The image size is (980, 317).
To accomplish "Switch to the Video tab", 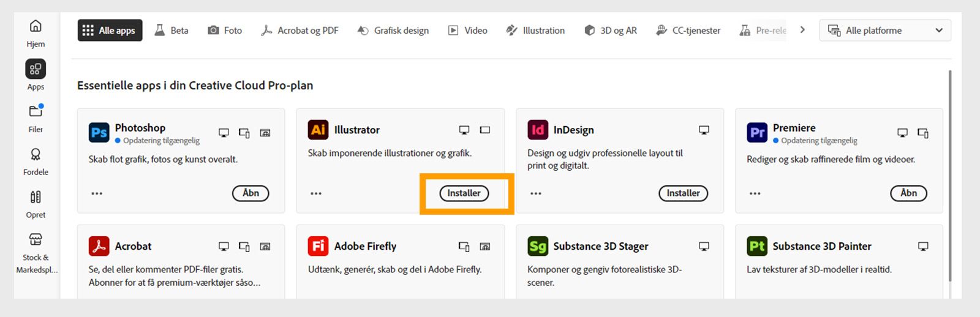I will [467, 31].
